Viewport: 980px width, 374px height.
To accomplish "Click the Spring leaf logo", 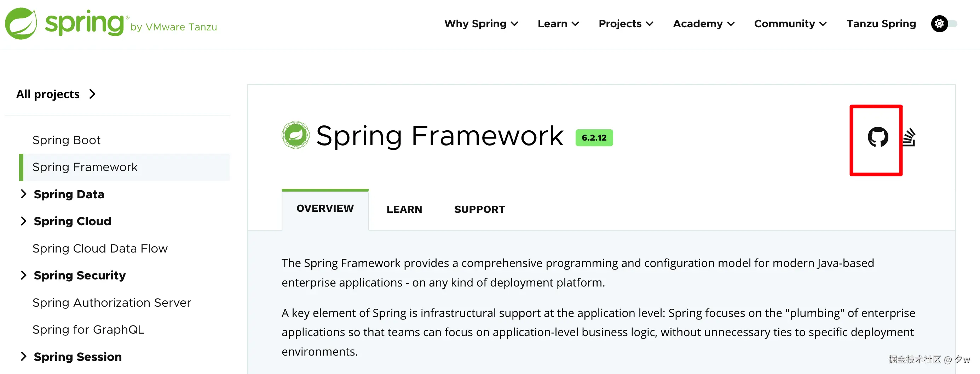I will (x=21, y=24).
